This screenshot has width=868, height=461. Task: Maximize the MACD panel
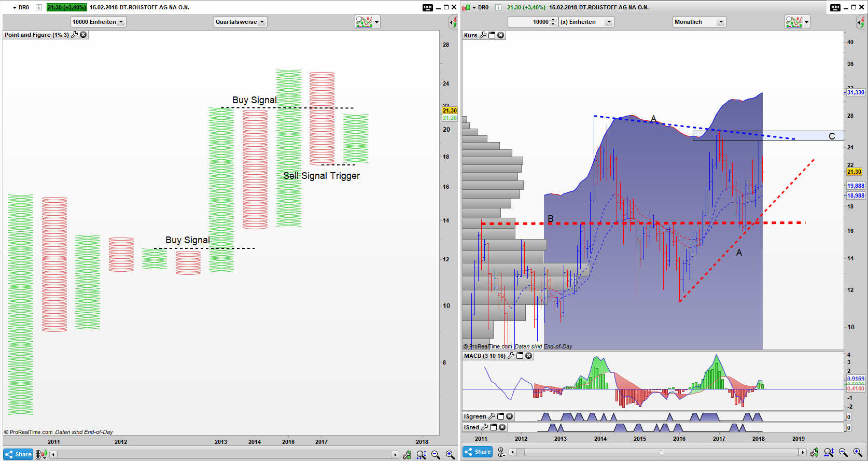(520, 356)
